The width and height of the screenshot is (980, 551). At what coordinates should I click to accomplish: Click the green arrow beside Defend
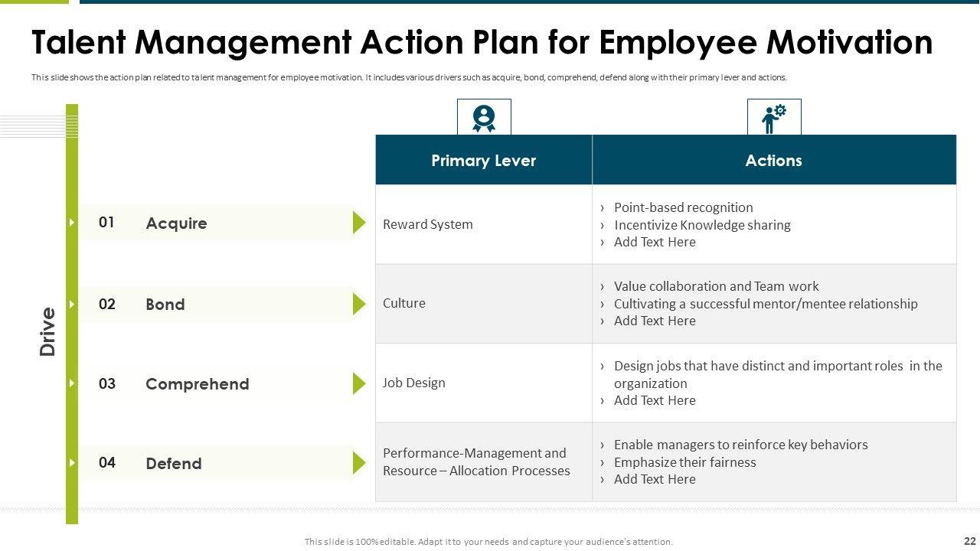point(358,463)
